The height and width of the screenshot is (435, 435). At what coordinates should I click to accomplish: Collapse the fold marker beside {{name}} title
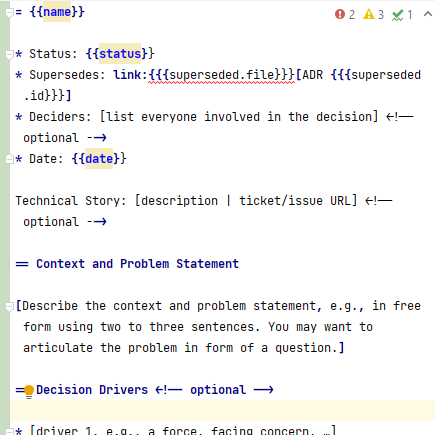(9, 13)
